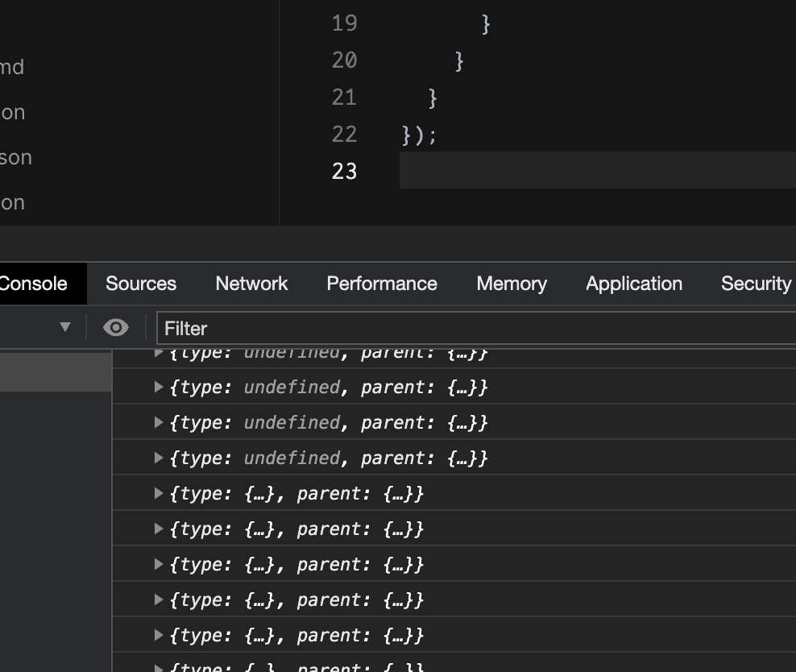Click the eye icon to create live expression
This screenshot has width=796, height=672.
115,326
